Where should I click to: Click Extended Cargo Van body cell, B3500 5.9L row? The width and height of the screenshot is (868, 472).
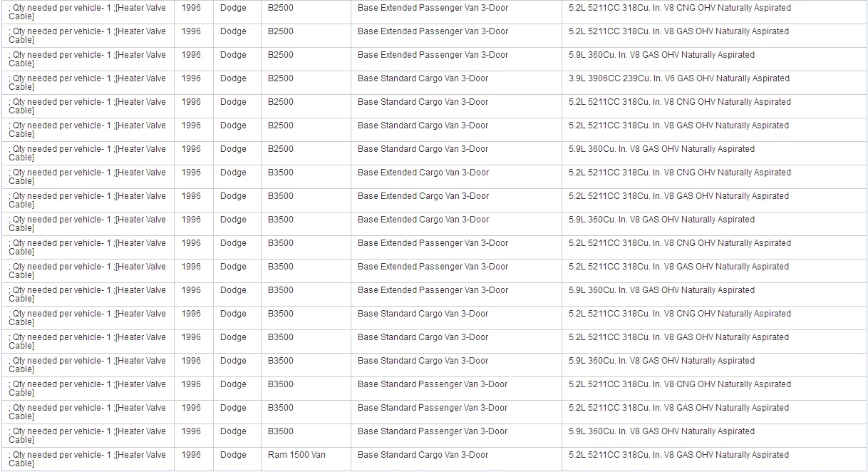456,224
